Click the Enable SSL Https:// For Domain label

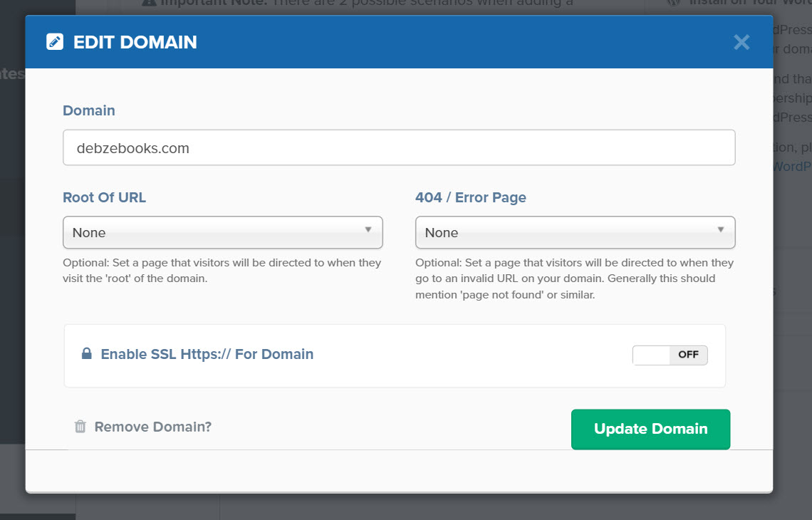pos(207,354)
